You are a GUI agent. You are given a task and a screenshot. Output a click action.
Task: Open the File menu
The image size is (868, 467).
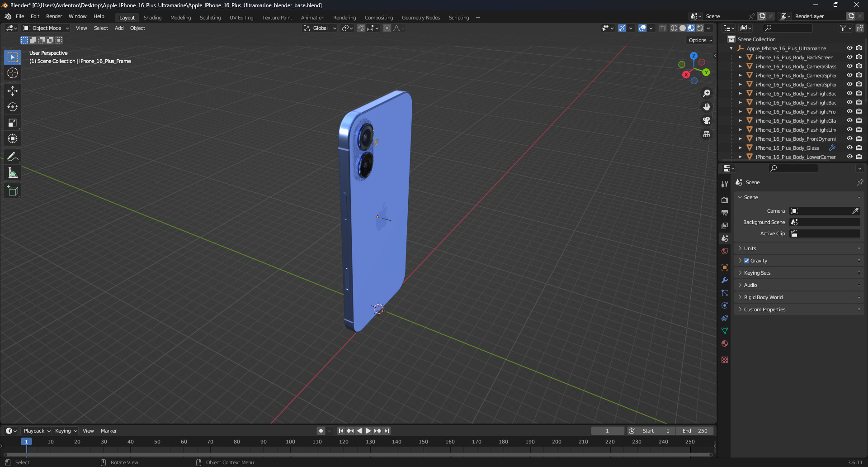pyautogui.click(x=20, y=16)
